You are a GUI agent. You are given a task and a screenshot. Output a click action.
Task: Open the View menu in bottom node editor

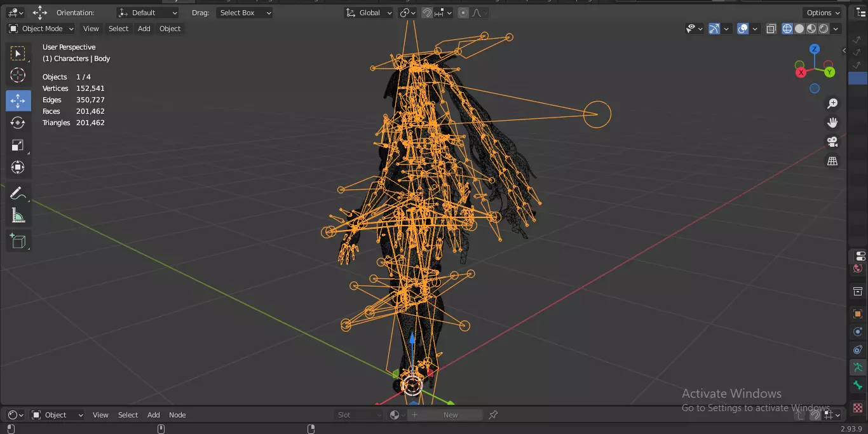coord(100,415)
